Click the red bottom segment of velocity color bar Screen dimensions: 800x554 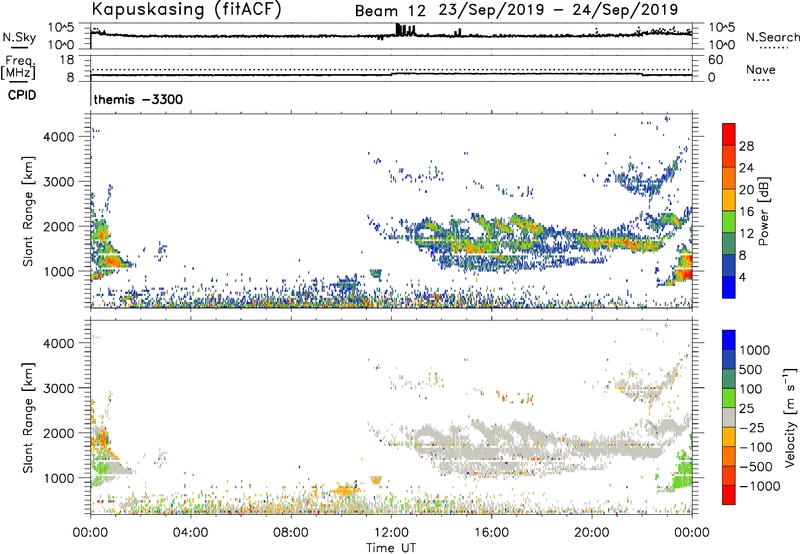pos(729,495)
